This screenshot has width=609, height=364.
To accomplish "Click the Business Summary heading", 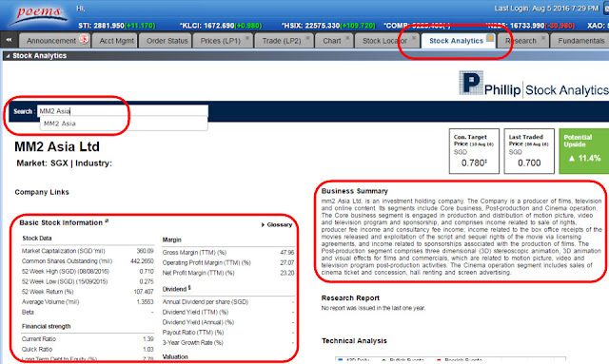I will pos(355,191).
